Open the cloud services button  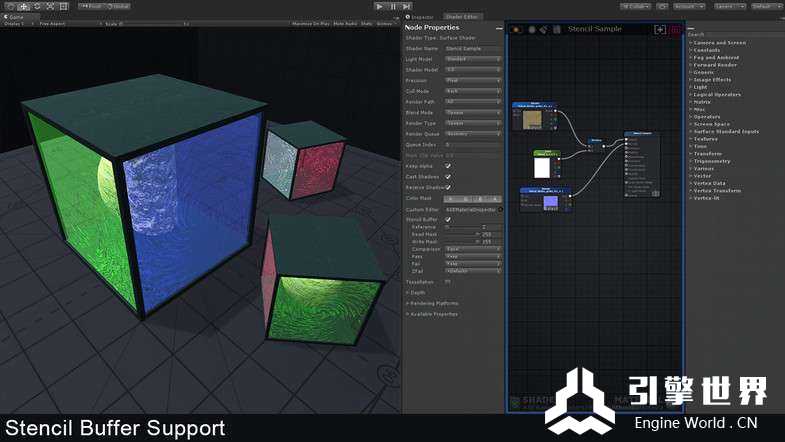[x=662, y=7]
